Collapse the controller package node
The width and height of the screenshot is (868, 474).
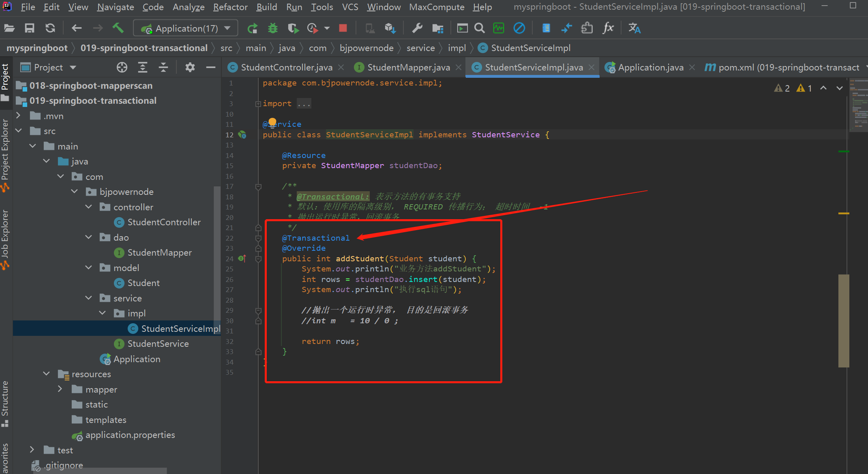coord(89,207)
